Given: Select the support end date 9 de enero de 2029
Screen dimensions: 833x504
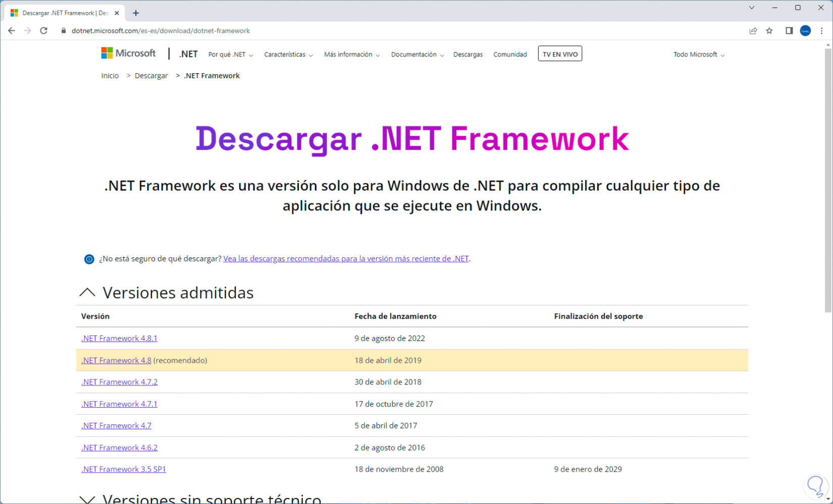Looking at the screenshot, I should coord(588,469).
